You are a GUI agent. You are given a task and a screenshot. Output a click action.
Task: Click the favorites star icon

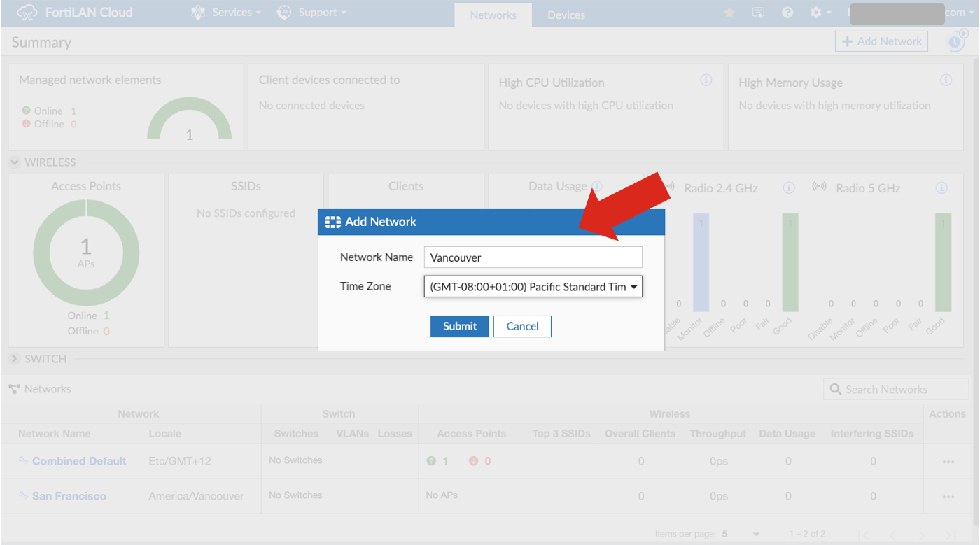(729, 13)
